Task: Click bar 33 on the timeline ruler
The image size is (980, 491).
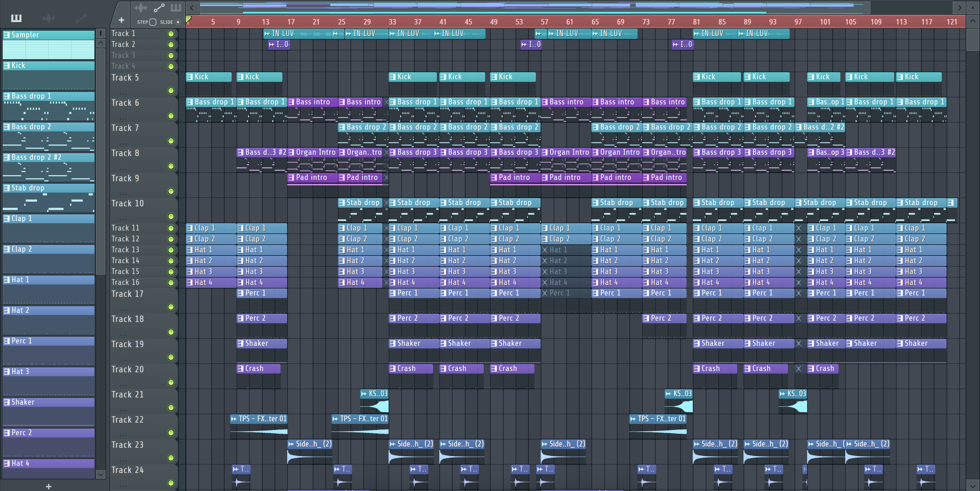Action: (x=392, y=22)
